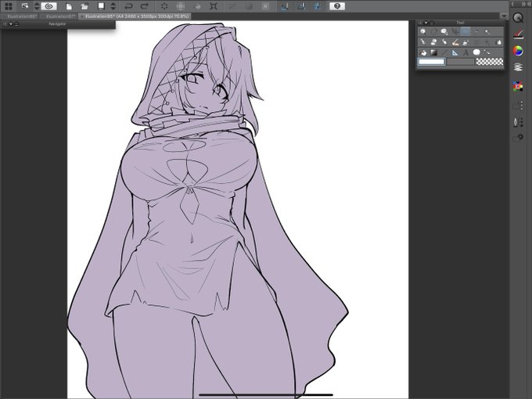The image size is (532, 399).
Task: Open Help via question mark button
Action: point(337,6)
